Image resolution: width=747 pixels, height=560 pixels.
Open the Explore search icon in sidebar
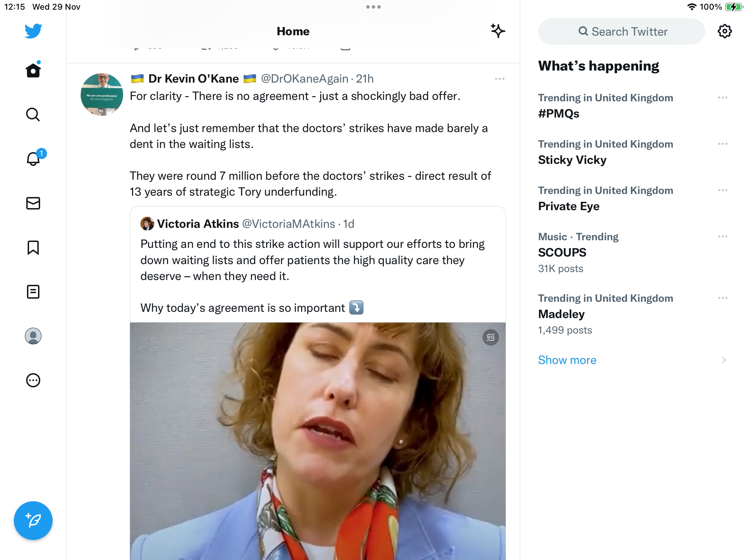click(33, 114)
